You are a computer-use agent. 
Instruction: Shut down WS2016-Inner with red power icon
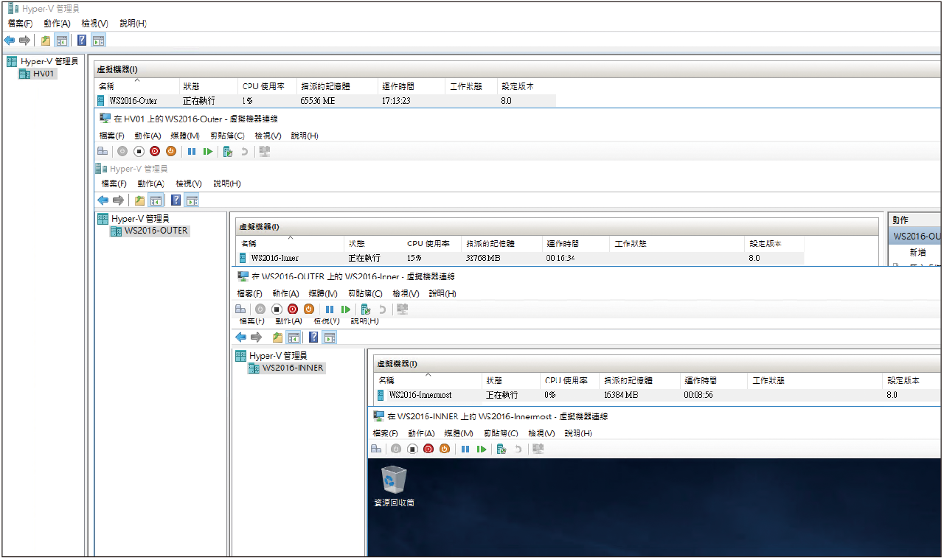click(293, 309)
